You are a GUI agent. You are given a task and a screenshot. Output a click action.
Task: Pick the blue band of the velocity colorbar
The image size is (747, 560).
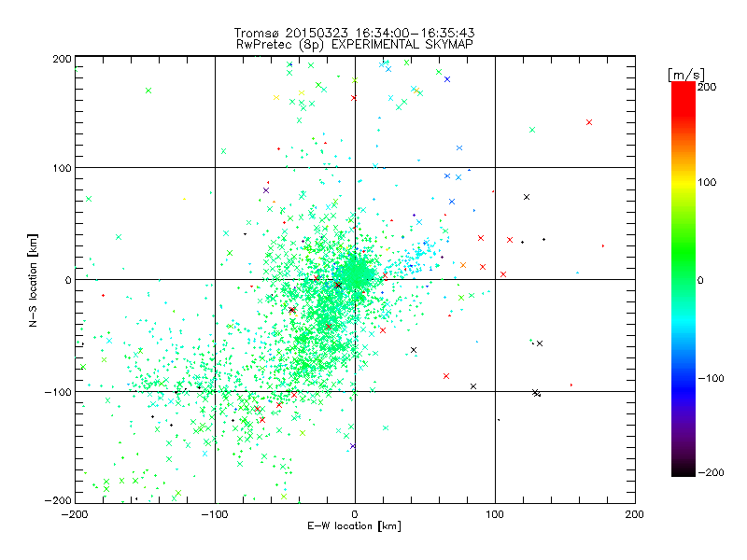coord(684,388)
